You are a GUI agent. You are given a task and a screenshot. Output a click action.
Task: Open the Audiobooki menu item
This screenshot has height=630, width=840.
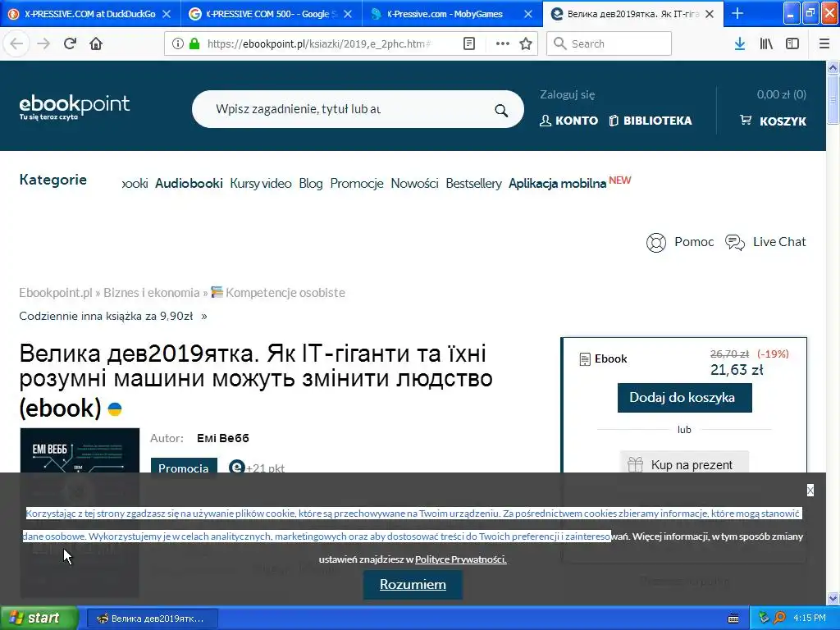[x=189, y=183]
